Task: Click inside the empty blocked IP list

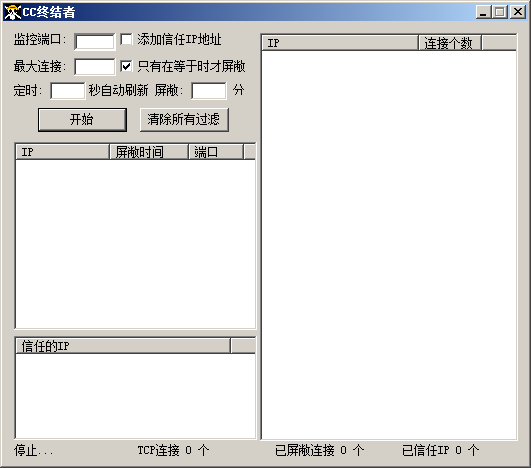Action: click(x=135, y=243)
